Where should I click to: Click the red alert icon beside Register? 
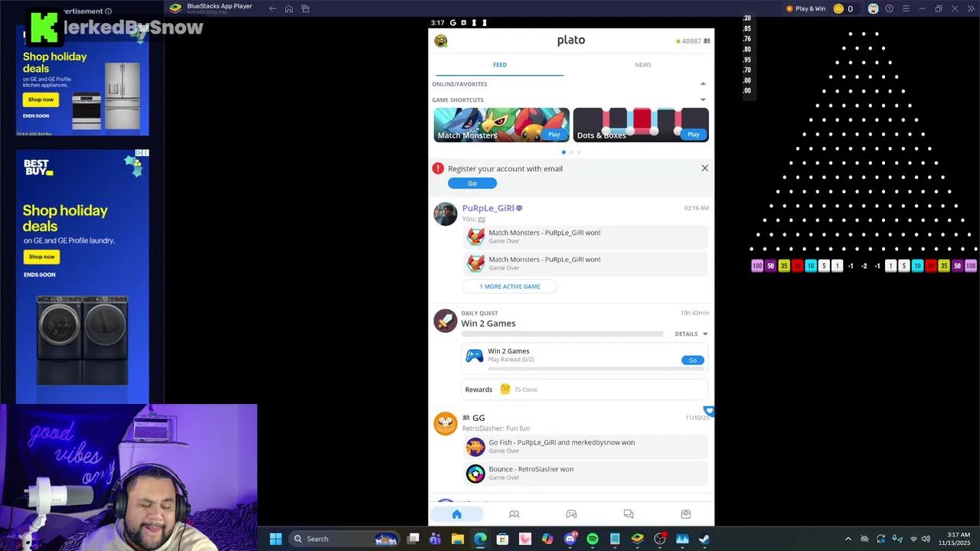pyautogui.click(x=438, y=168)
